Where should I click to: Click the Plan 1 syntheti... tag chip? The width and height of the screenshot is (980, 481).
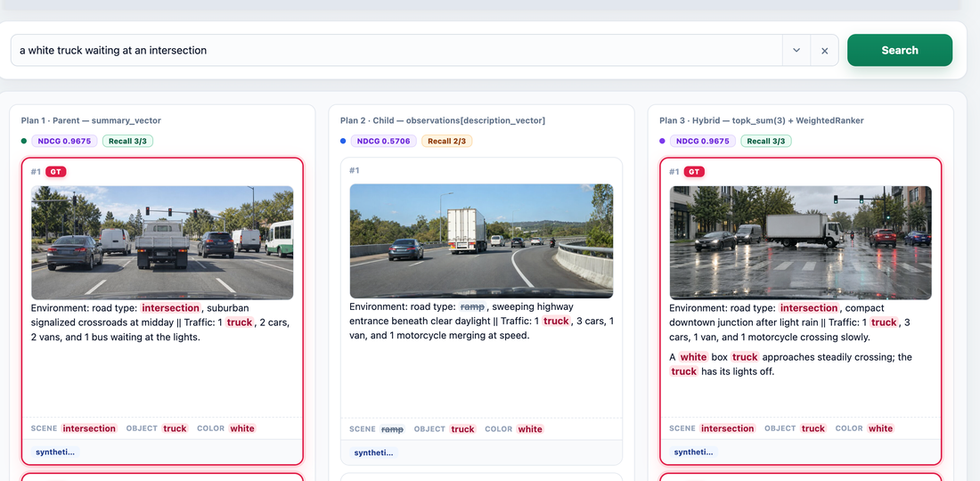(x=55, y=452)
